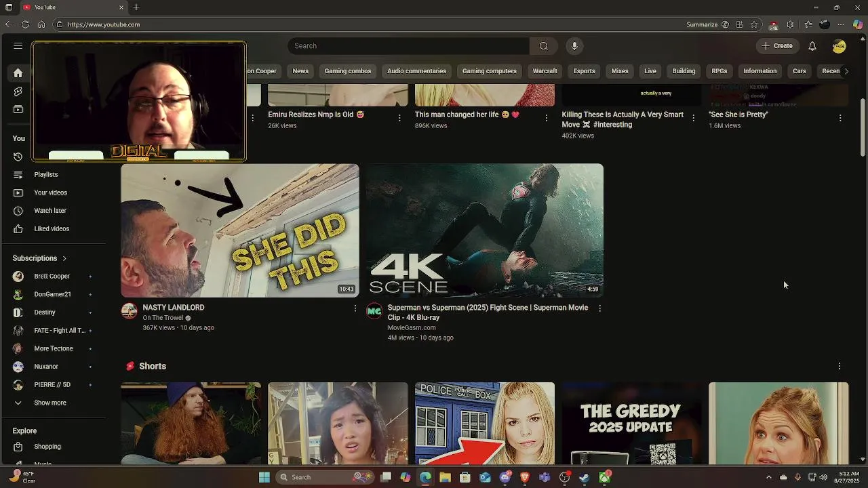Select the Esports chip
The width and height of the screenshot is (868, 488).
[x=584, y=71]
